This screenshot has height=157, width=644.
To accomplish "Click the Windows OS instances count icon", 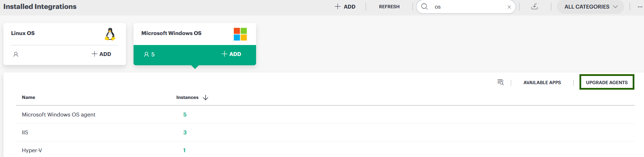I will tap(146, 54).
